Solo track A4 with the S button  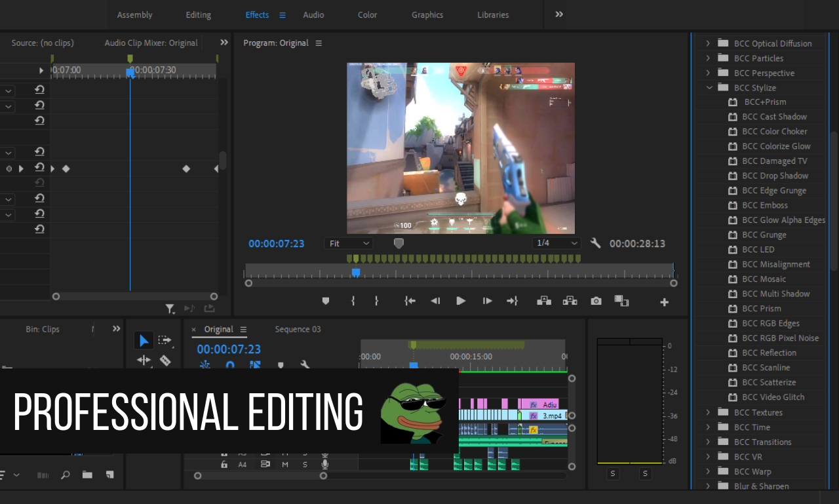305,464
